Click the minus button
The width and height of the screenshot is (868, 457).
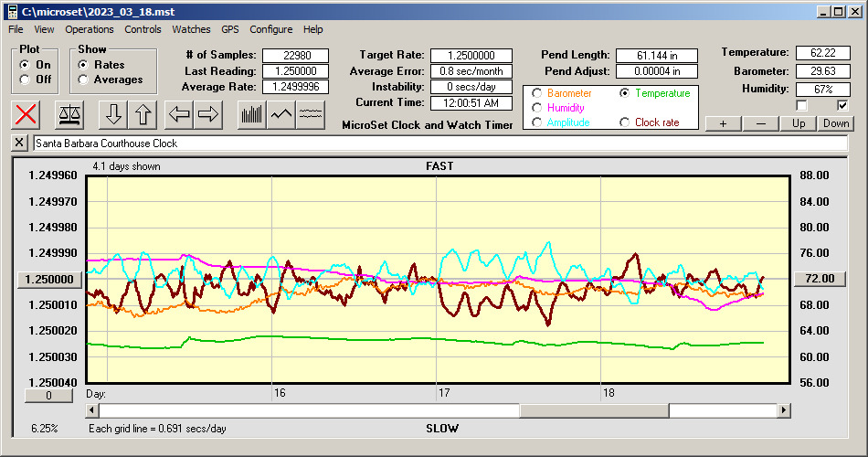[760, 123]
